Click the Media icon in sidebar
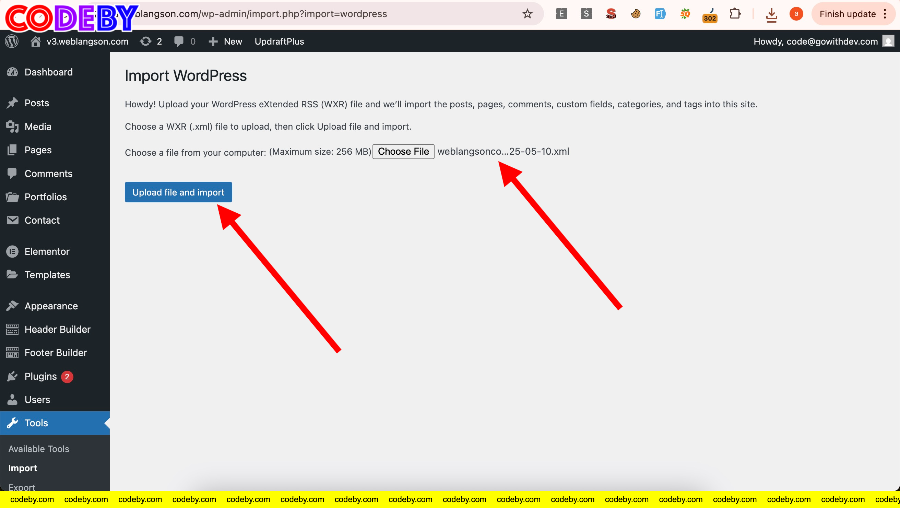Screen dimensions: 900x508 pyautogui.click(x=12, y=126)
